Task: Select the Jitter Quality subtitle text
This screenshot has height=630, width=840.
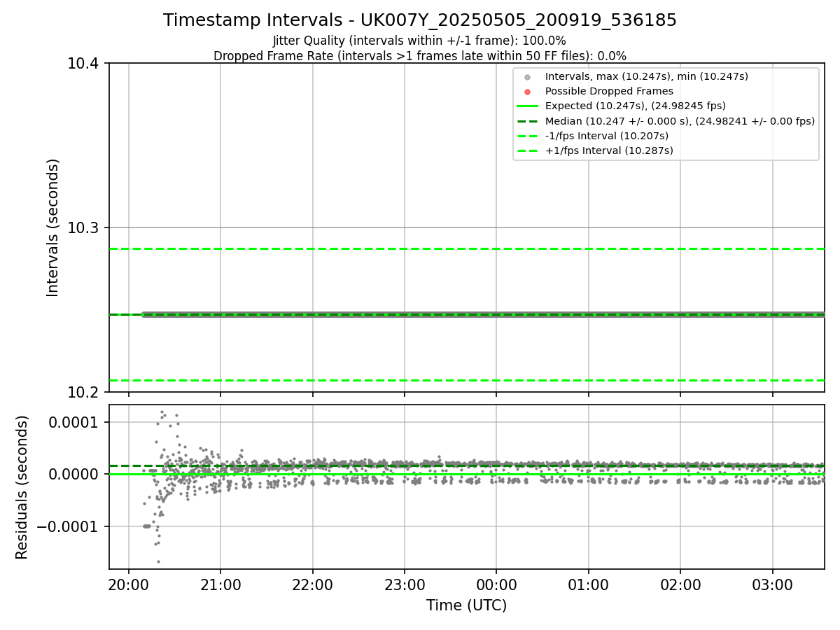Action: pos(419,41)
